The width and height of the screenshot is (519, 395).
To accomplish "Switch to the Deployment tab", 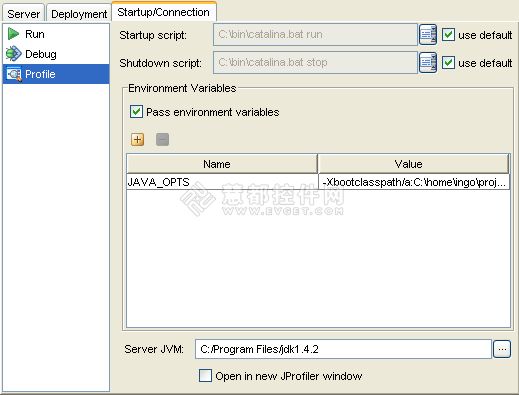I will click(79, 14).
